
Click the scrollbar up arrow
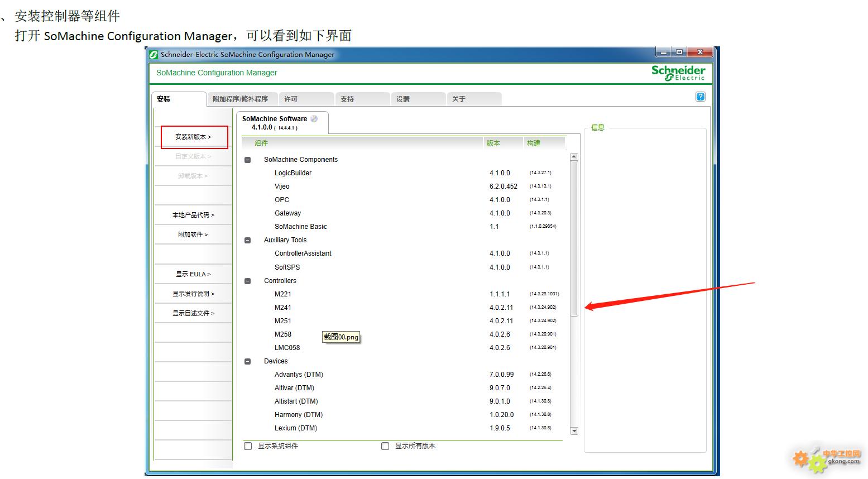[x=574, y=157]
